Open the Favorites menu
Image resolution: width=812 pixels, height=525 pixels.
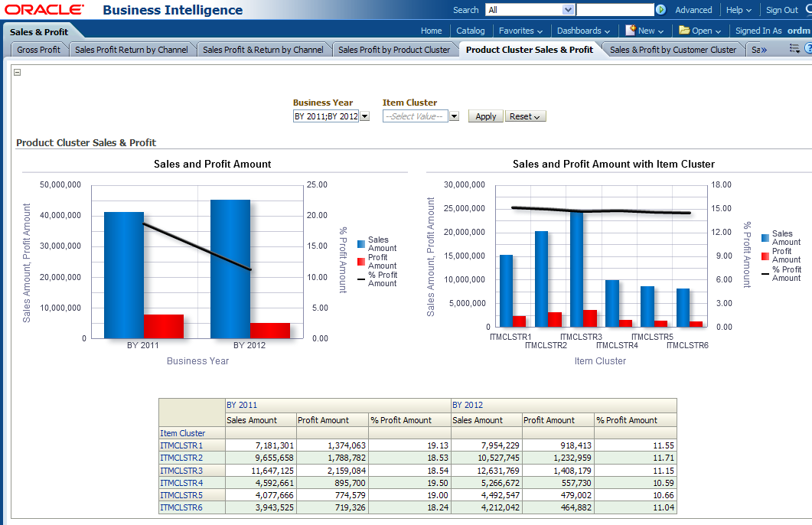point(520,31)
